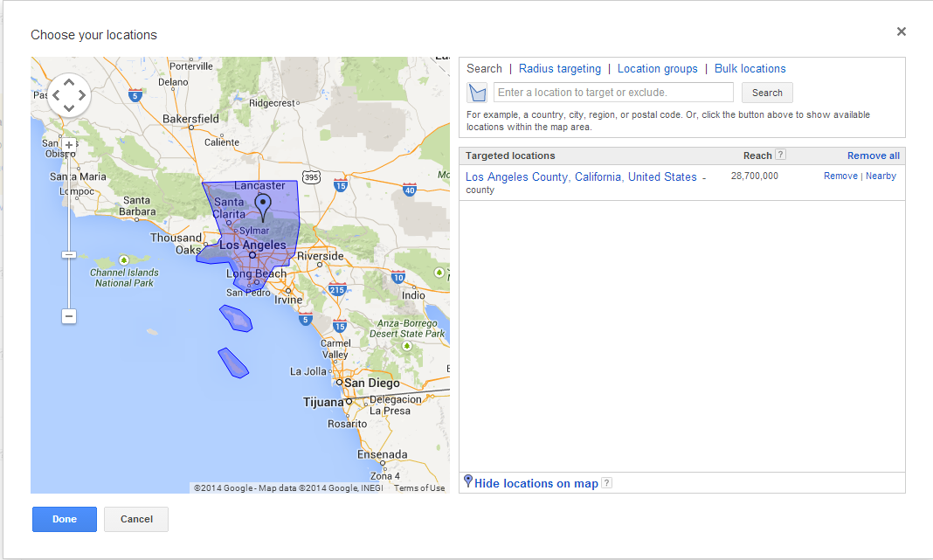Viewport: 933px width, 560px height.
Task: Click the map zoom slider handle
Action: tap(69, 255)
